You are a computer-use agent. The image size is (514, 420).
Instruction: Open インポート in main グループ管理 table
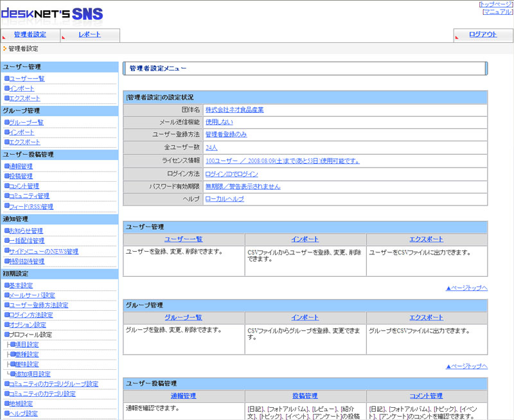pos(305,317)
